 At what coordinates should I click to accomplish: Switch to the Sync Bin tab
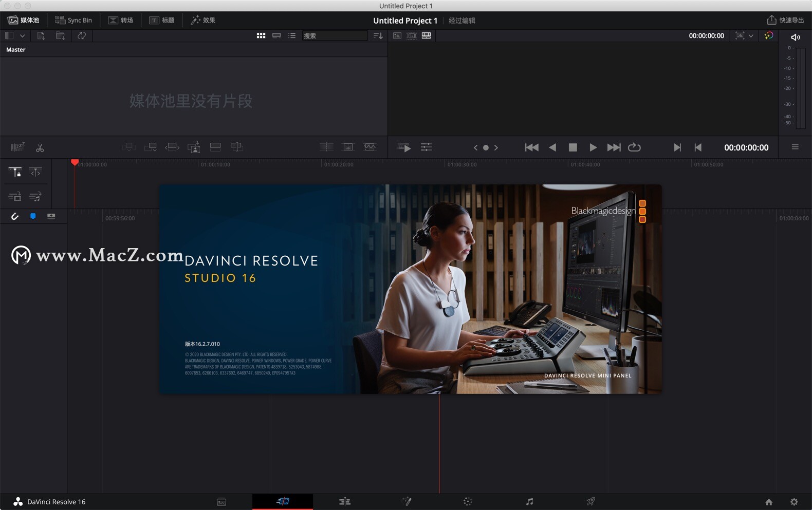point(73,20)
